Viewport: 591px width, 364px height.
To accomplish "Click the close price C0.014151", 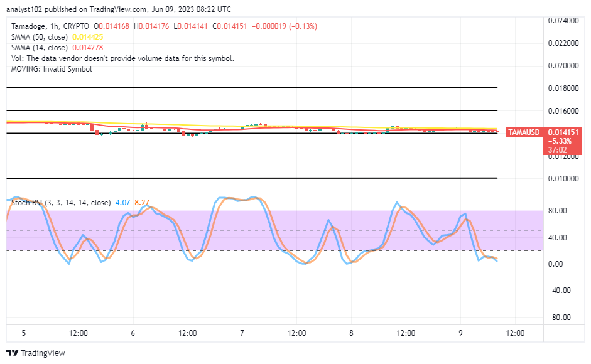I will 230,26.
